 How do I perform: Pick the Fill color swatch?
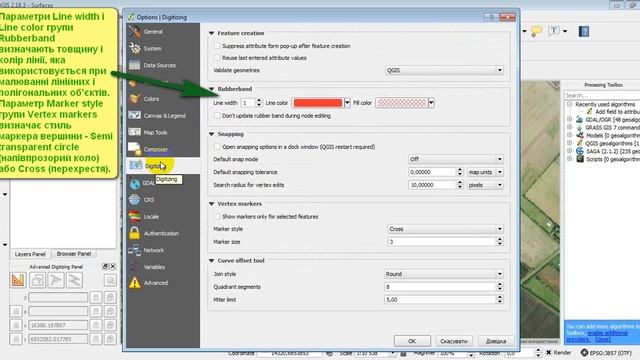tap(402, 103)
